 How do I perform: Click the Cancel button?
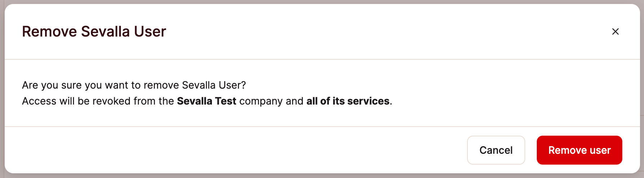496,150
